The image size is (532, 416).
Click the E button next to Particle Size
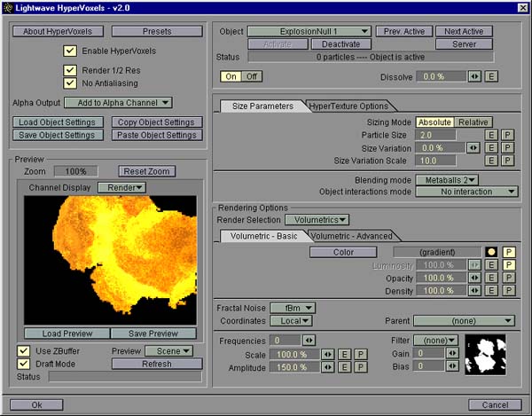(491, 135)
